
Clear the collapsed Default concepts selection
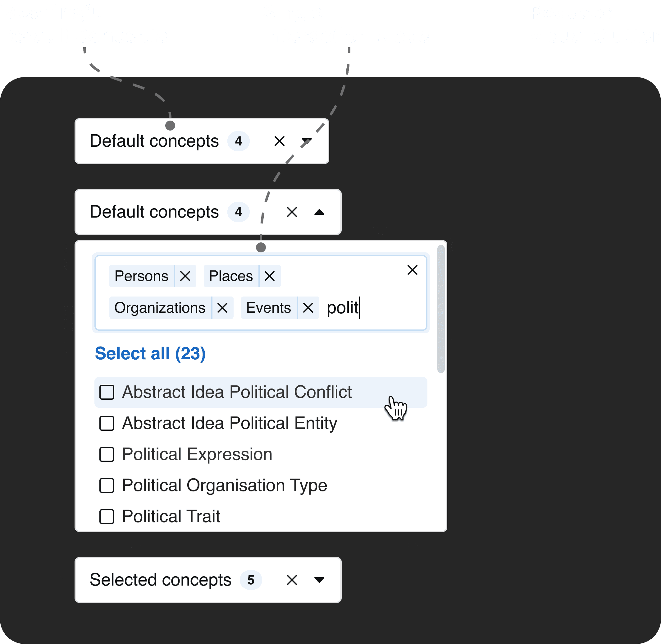(280, 141)
